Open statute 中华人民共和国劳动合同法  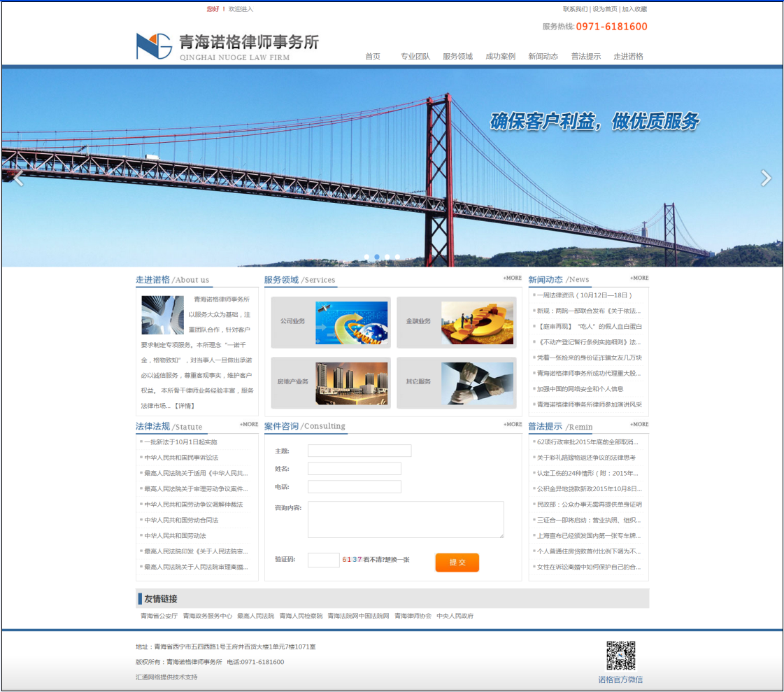[x=182, y=520]
